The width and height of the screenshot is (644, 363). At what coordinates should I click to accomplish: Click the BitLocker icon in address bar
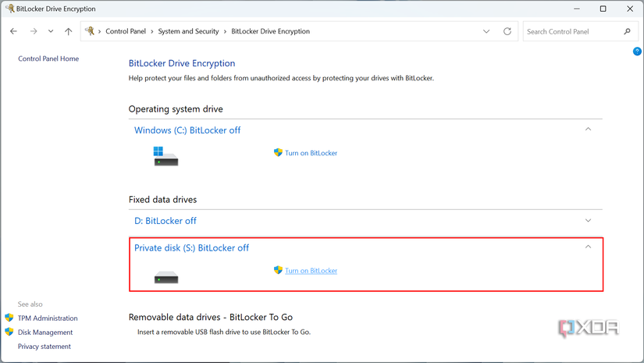[90, 30]
